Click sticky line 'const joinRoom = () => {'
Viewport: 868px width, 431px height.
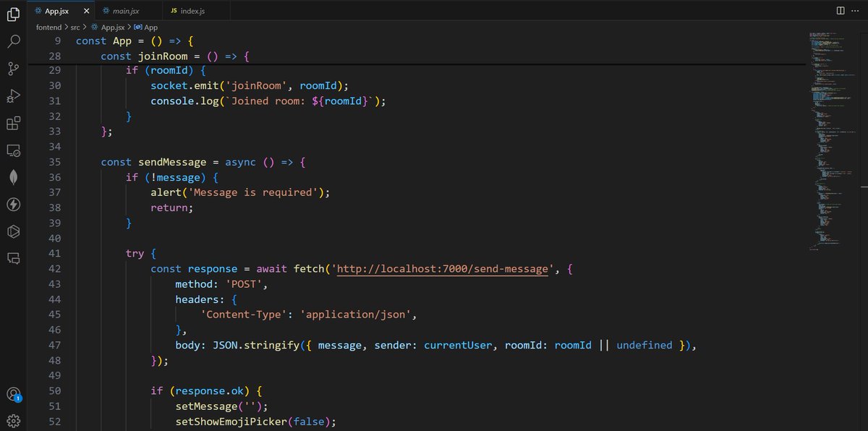175,56
